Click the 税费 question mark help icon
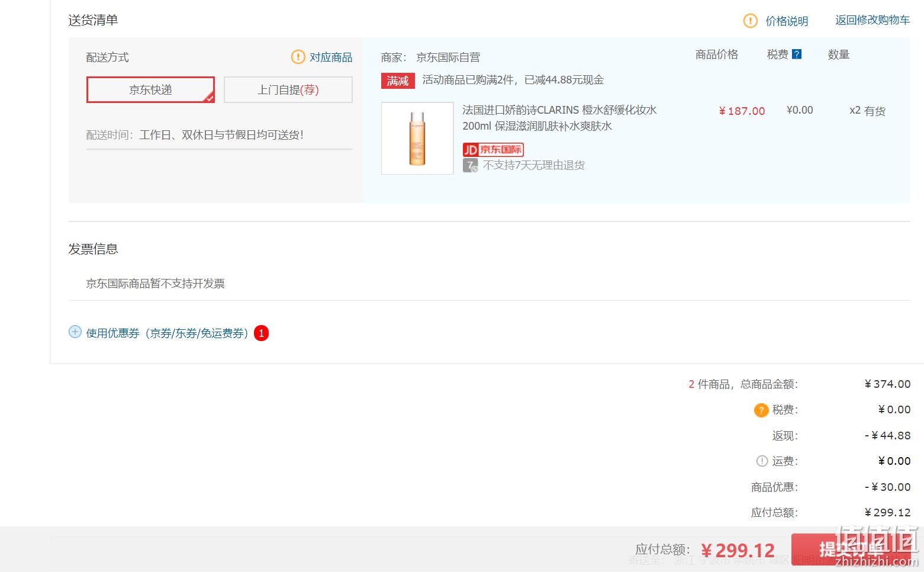 click(797, 54)
